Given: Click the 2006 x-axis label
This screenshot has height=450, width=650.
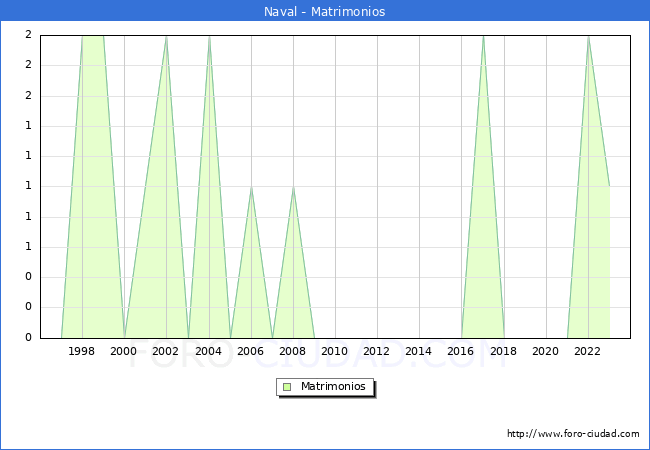Looking at the screenshot, I should coord(250,351).
